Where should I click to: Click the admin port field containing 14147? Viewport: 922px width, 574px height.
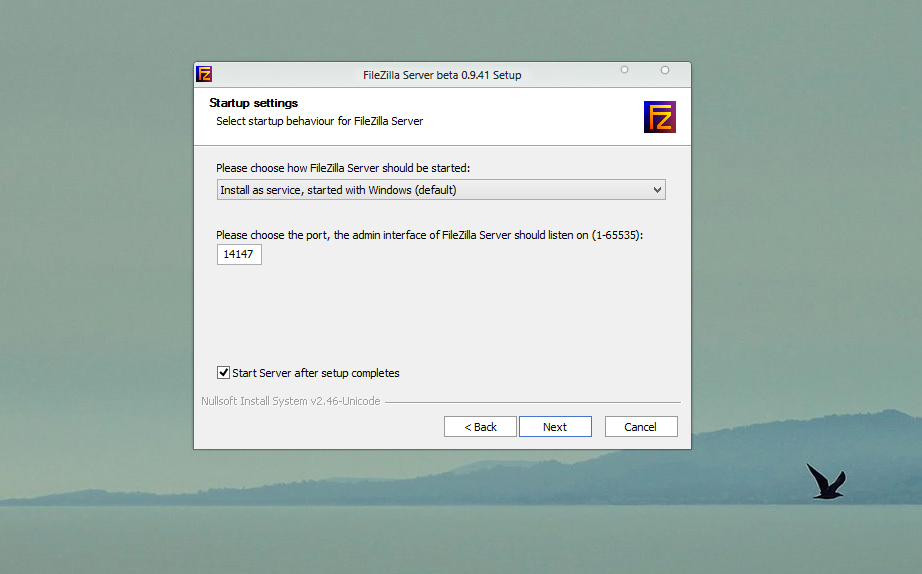pyautogui.click(x=239, y=254)
